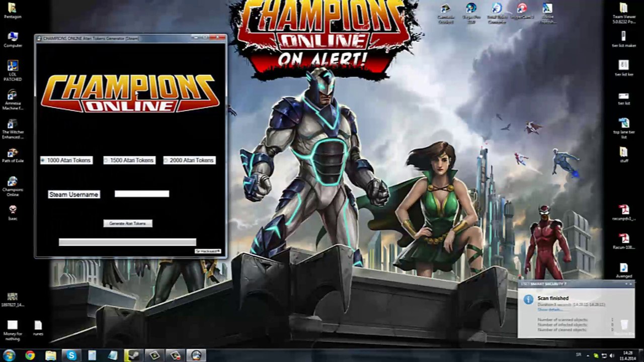644x362 pixels.
Task: Select the Team Viewer folder icon
Action: [623, 13]
